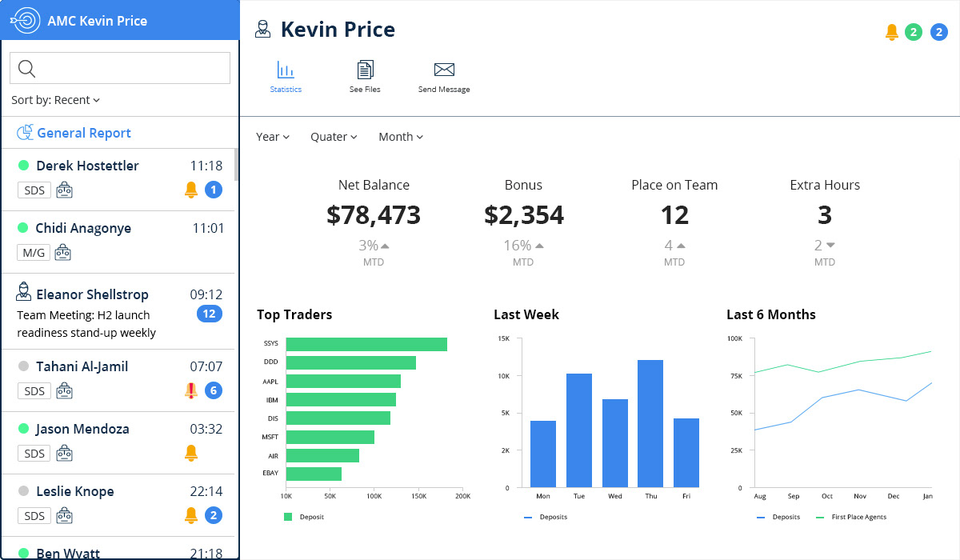Click the robot icon under Chidi Anagonye

[x=63, y=253]
